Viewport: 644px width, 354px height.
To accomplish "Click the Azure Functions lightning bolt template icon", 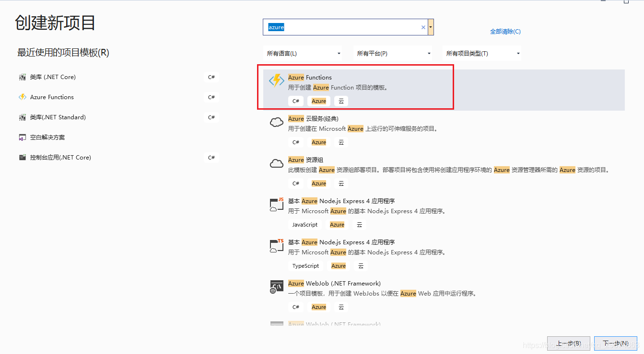I will [x=277, y=80].
